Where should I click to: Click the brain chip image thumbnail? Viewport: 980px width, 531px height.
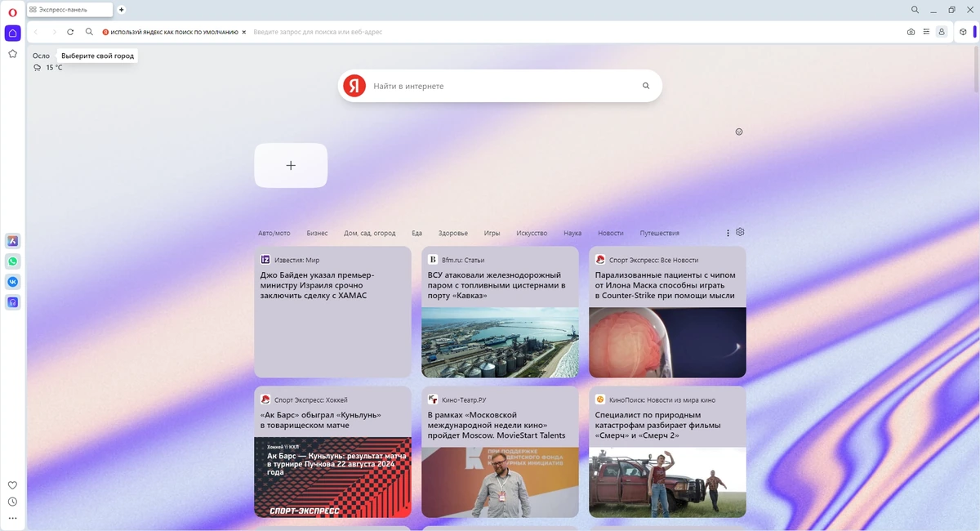tap(667, 342)
